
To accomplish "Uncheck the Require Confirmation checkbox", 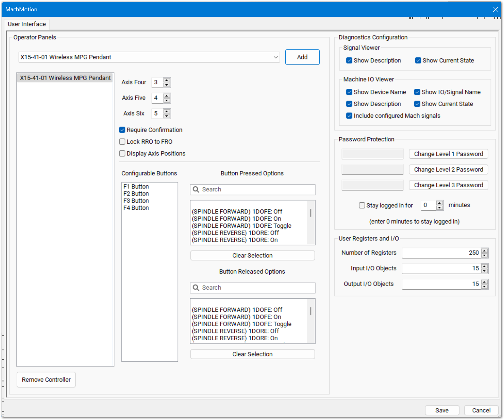I will [x=122, y=130].
